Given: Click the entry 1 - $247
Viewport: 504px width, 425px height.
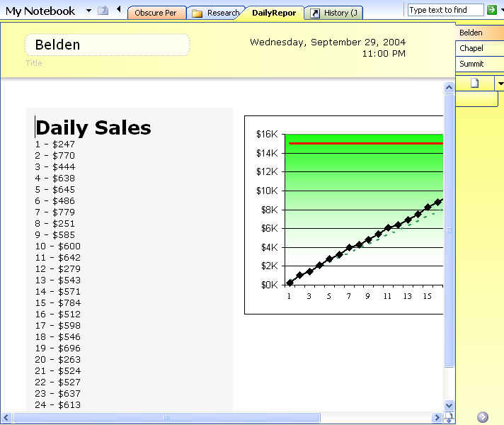Looking at the screenshot, I should (x=55, y=144).
